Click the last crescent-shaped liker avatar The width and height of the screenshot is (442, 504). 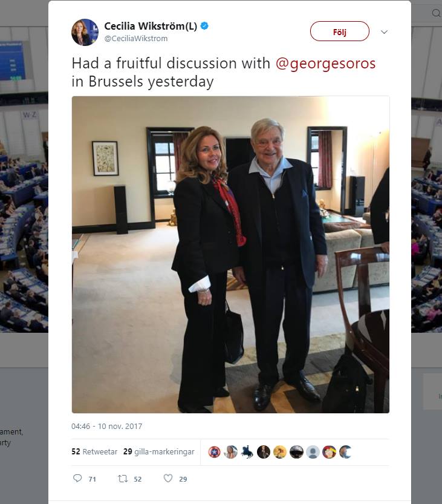(x=345, y=452)
